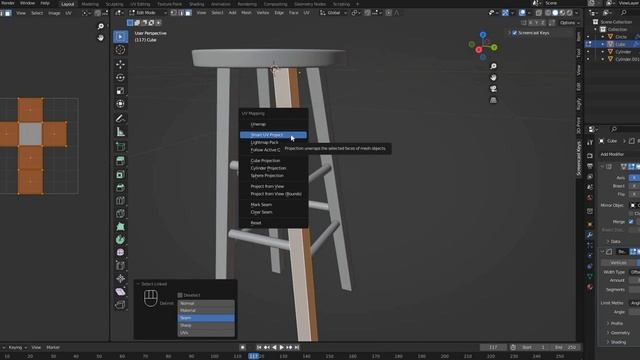Switch to solid viewport shading
Viewport: 640px width, 360px height.
[x=555, y=13]
